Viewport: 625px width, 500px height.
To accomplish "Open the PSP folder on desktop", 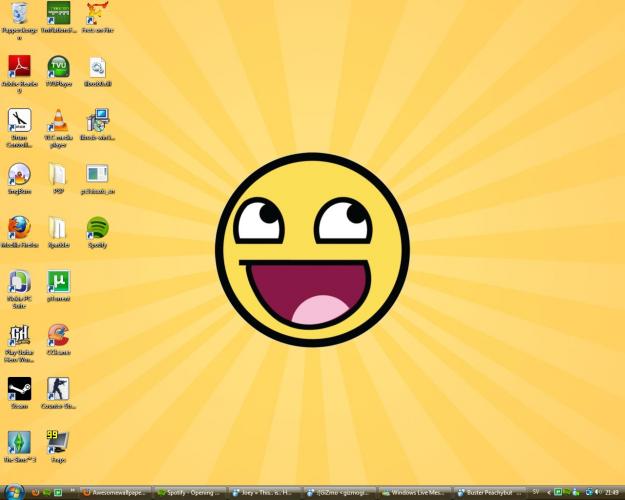I will 59,174.
